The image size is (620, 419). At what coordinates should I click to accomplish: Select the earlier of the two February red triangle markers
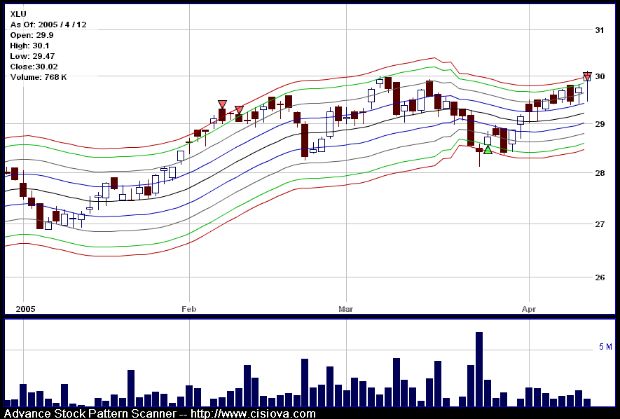223,104
